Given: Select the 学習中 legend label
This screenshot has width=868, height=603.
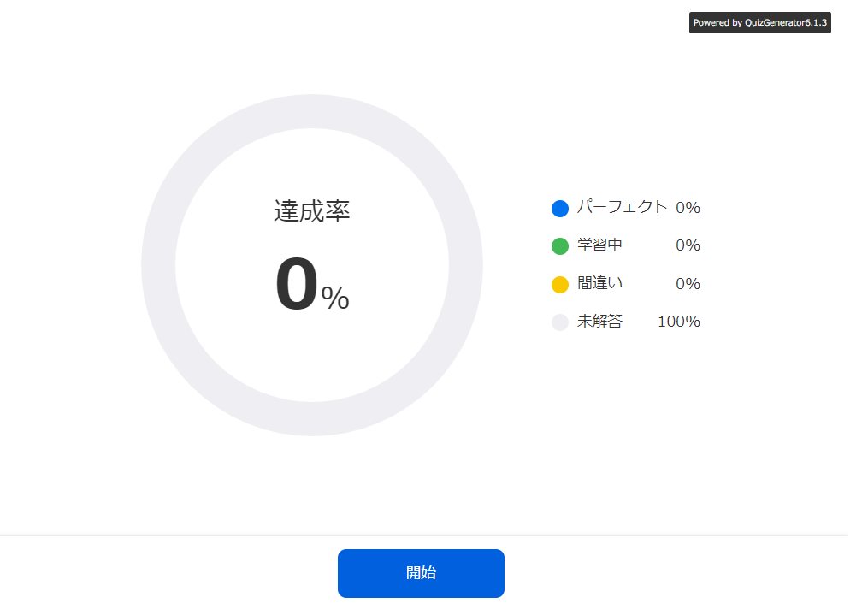Looking at the screenshot, I should 599,245.
